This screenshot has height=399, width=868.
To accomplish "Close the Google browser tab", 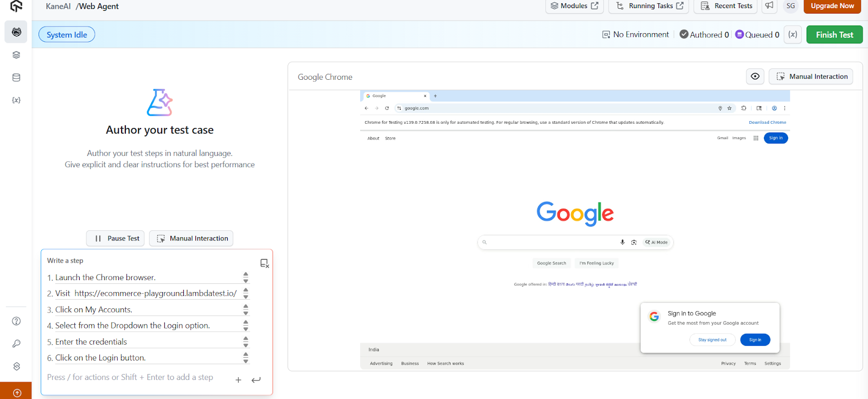I will (425, 96).
